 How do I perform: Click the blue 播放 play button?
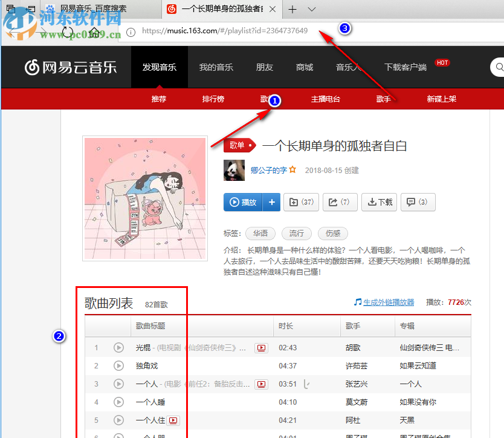244,202
